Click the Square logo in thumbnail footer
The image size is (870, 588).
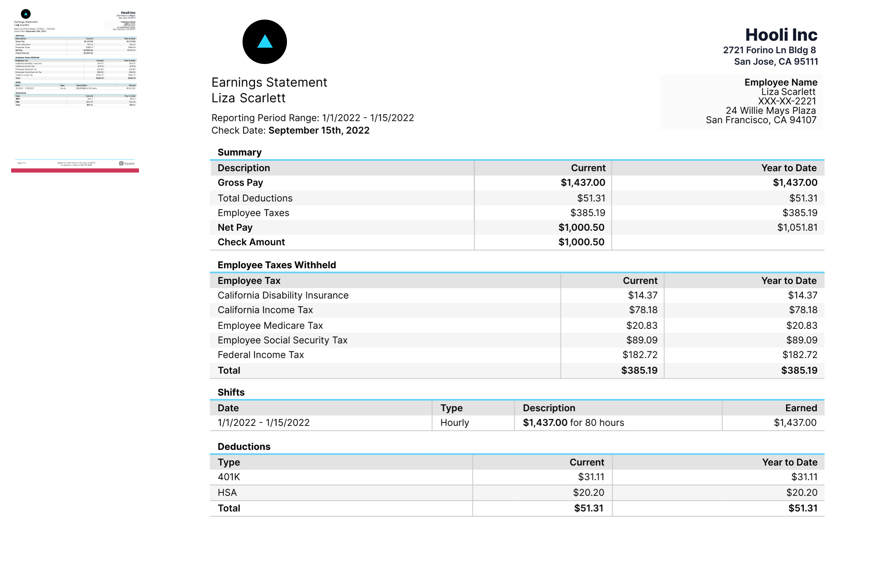coord(127,164)
